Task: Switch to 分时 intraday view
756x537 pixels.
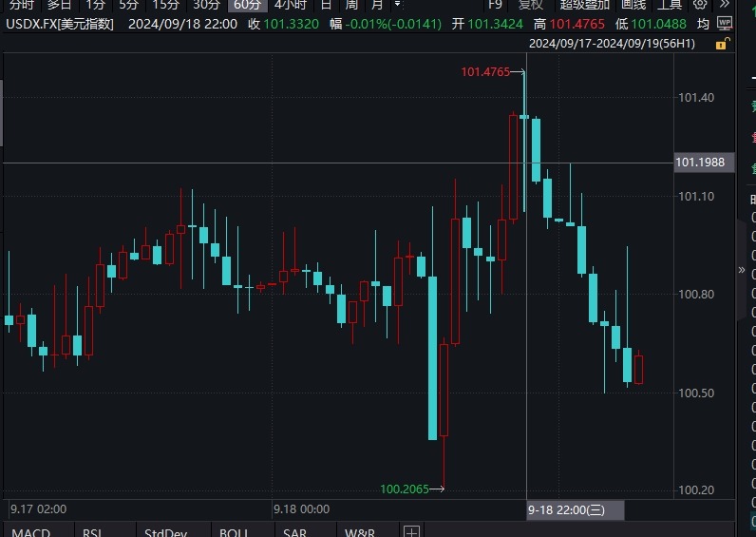Action: click(21, 5)
